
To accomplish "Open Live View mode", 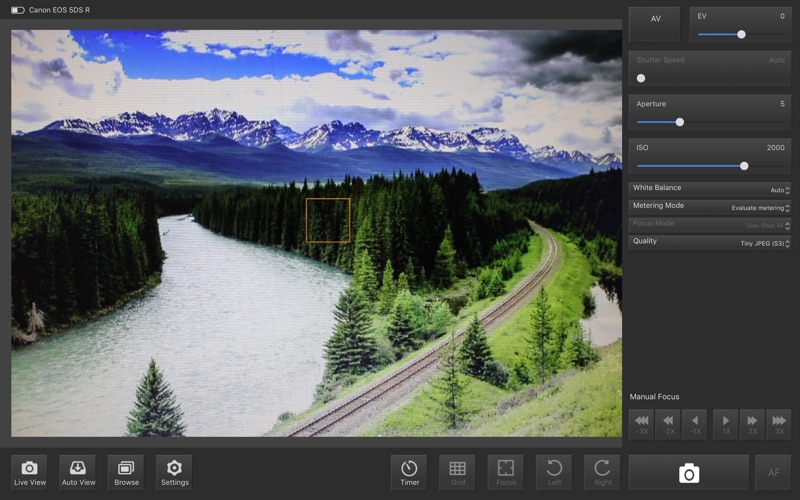I will (30, 473).
